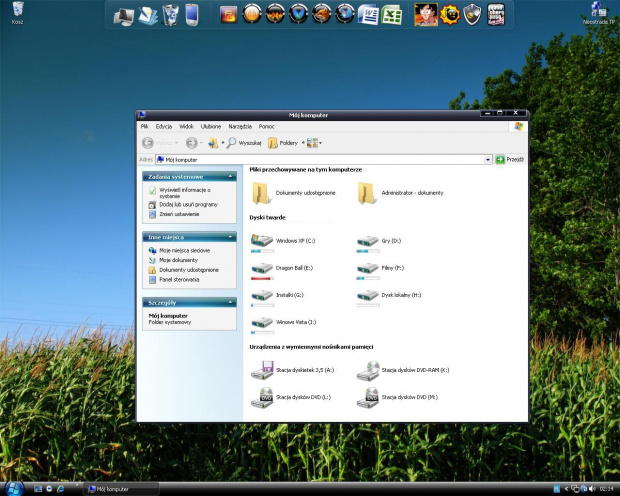Expand the address bar dropdown

pyautogui.click(x=488, y=159)
